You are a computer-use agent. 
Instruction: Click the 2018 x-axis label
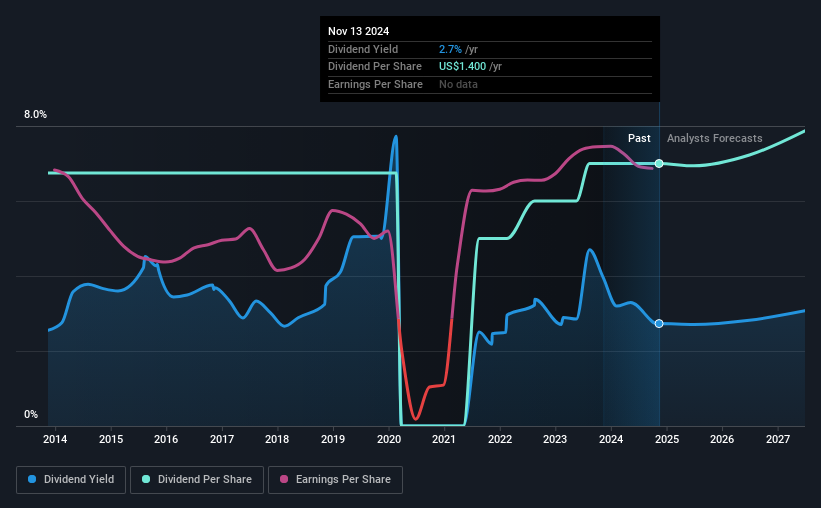point(277,439)
